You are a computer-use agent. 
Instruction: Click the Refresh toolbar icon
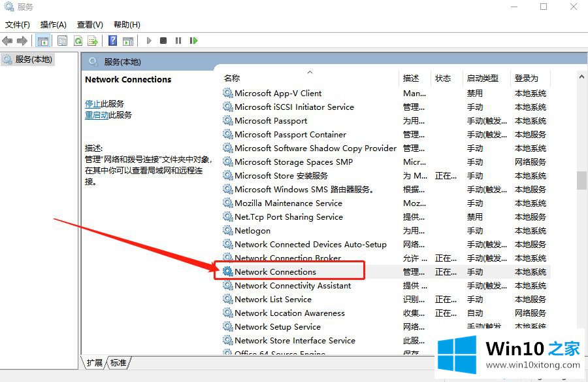point(78,41)
